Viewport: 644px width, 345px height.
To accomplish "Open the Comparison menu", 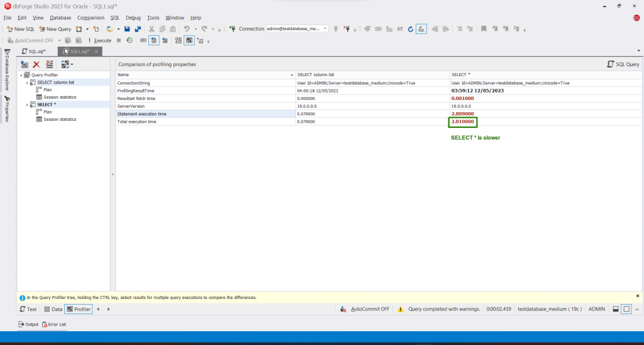I will [x=91, y=18].
